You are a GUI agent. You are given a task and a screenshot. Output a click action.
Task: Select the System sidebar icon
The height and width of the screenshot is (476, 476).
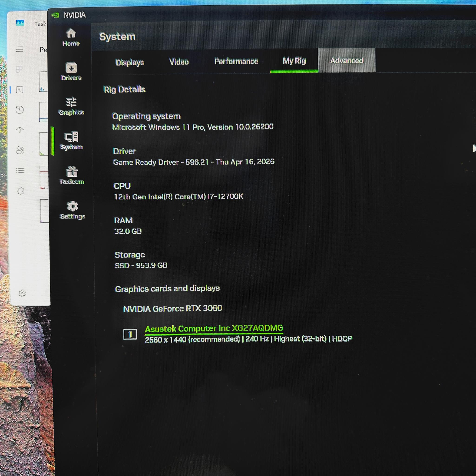pos(71,141)
